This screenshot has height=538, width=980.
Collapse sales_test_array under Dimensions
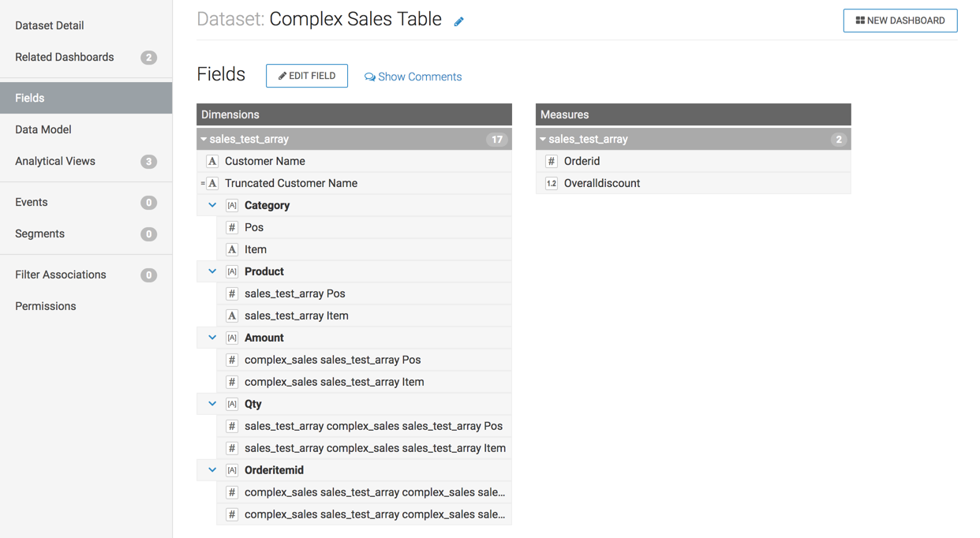coord(204,140)
